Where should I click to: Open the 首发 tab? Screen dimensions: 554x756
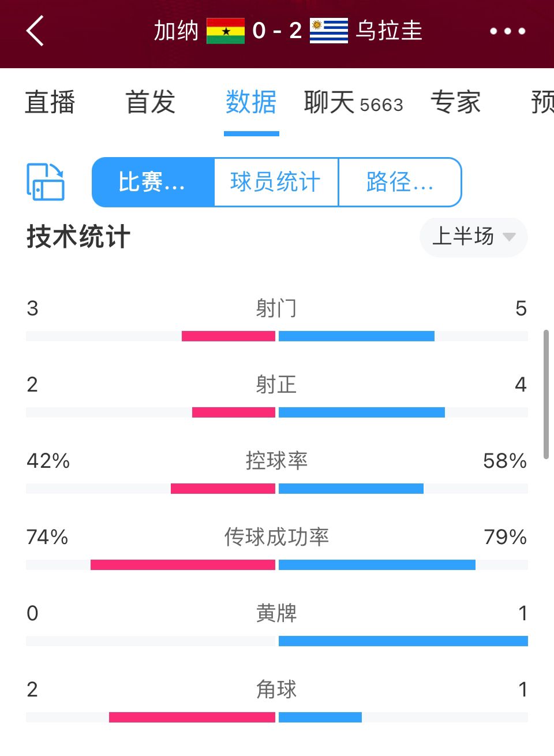(x=151, y=102)
